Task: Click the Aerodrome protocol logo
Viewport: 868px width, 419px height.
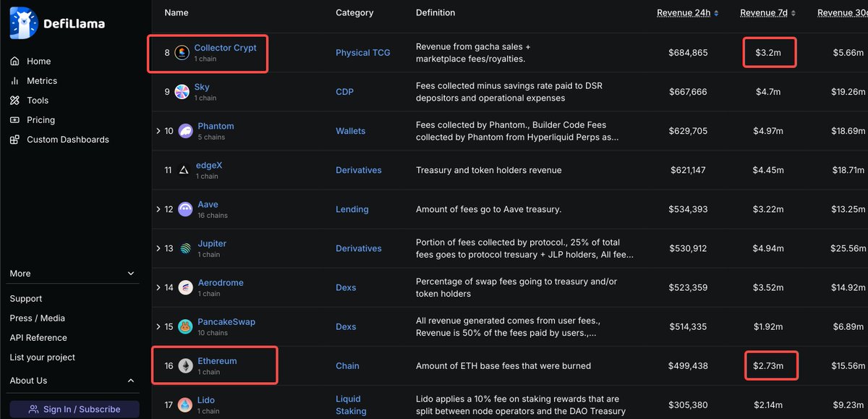Action: pyautogui.click(x=185, y=287)
